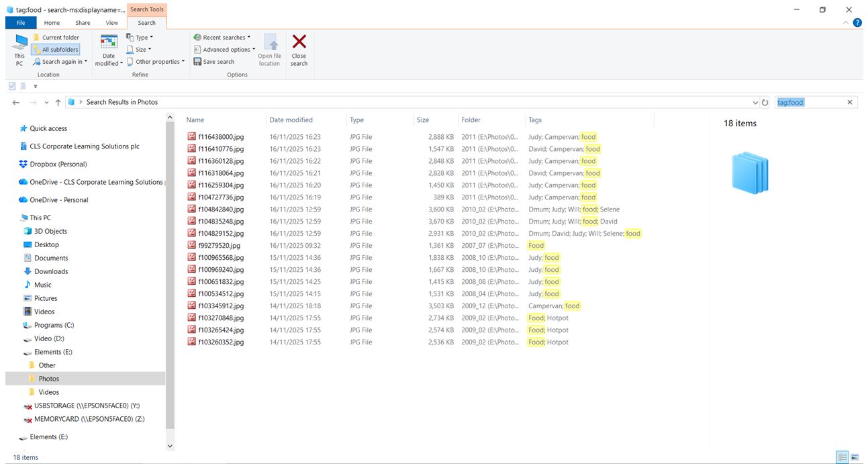Screen dimensions: 868x464
Task: Open the Other properties dropdown
Action: pos(156,62)
